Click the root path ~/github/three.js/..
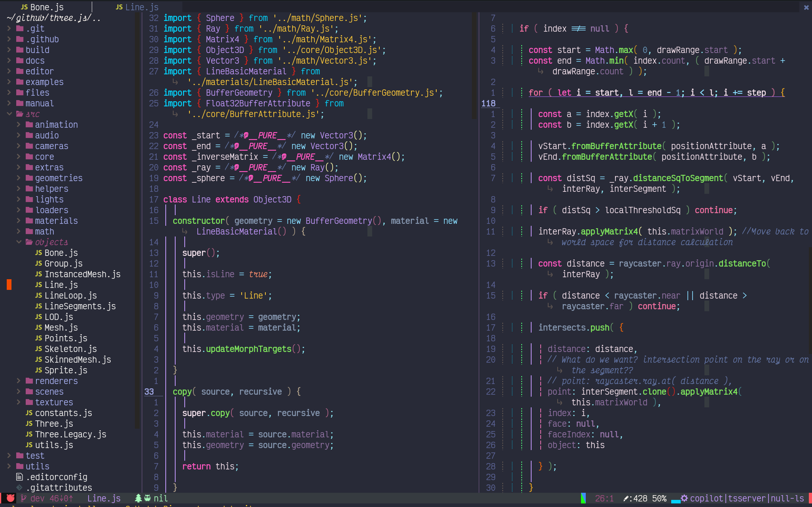The image size is (812, 507). pyautogui.click(x=54, y=18)
